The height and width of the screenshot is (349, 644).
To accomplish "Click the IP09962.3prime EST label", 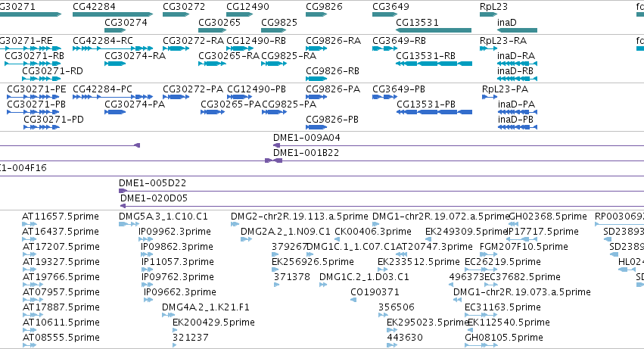I will pos(175,232).
